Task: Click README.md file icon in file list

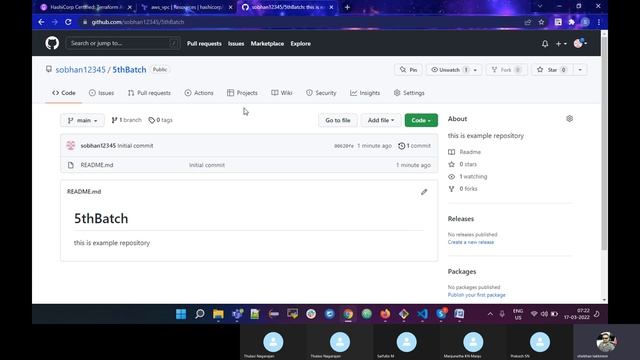Action: tap(71, 165)
